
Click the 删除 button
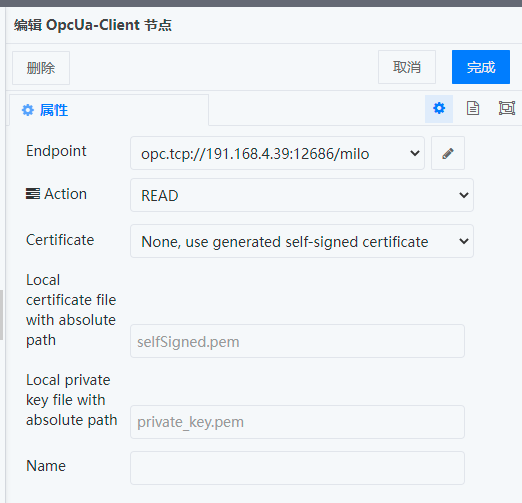point(41,68)
